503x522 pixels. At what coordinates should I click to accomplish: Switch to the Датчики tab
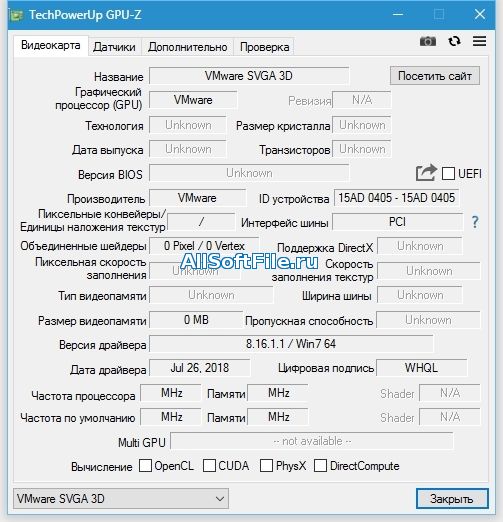114,47
